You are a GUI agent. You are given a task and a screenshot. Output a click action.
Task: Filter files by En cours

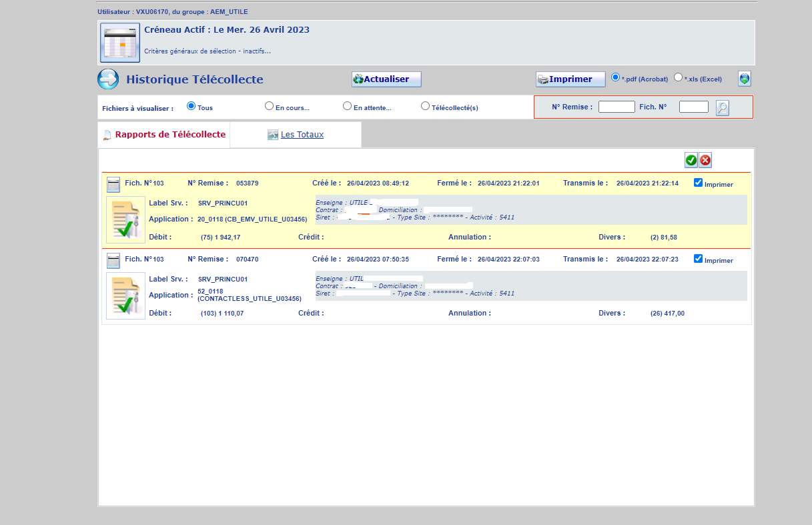point(269,106)
